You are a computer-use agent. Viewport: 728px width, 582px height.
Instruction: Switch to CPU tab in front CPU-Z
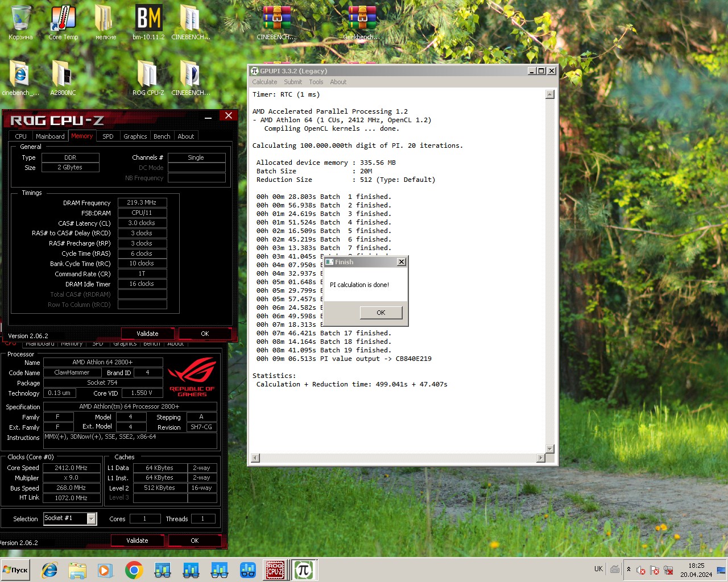[20, 136]
